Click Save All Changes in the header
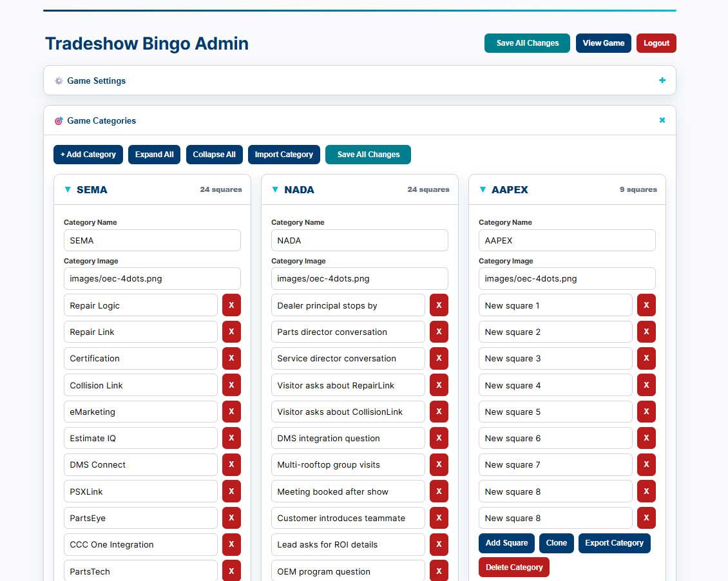The height and width of the screenshot is (581, 728). click(527, 43)
